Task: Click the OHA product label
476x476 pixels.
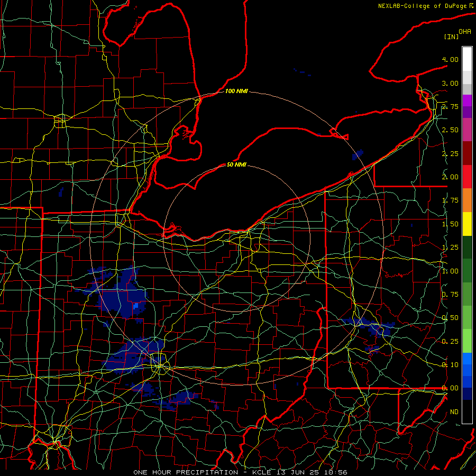Action: point(465,32)
